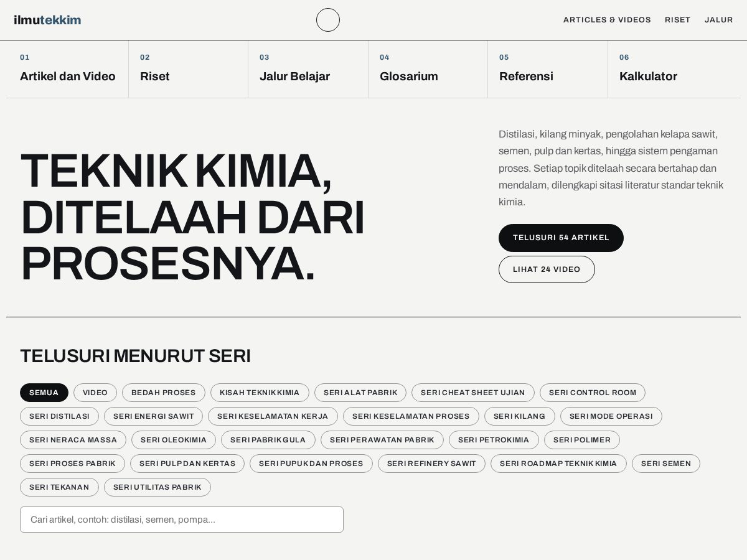Show Seri Semen articles

click(x=666, y=464)
